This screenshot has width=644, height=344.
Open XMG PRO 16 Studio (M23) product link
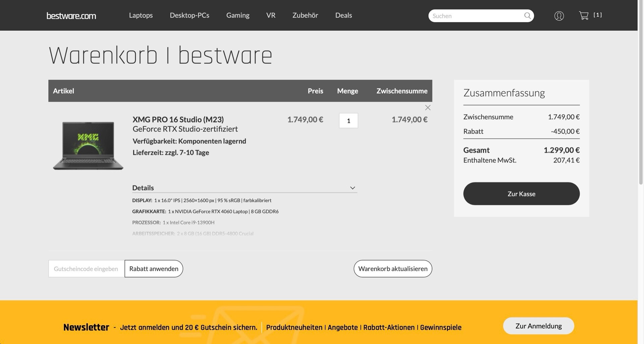178,119
